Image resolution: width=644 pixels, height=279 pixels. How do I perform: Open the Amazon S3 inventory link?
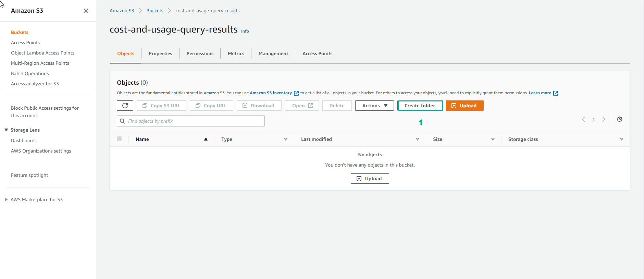pyautogui.click(x=271, y=93)
